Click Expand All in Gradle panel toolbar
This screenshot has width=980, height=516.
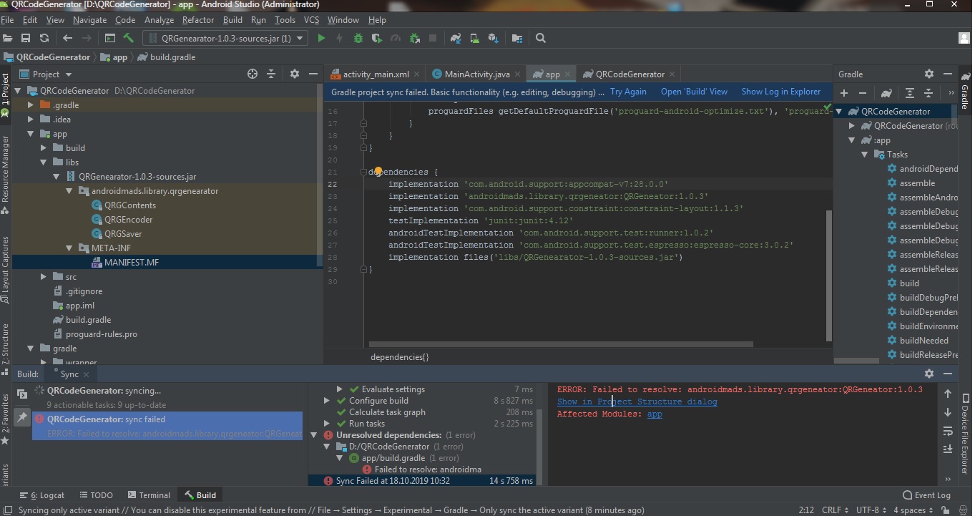[x=909, y=93]
